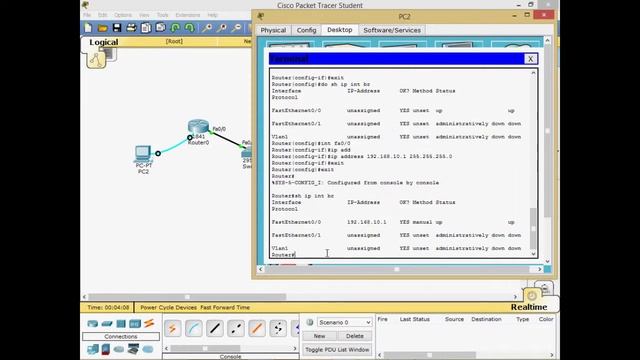Open the Help menu
This screenshot has height=360, width=640.
(212, 15)
